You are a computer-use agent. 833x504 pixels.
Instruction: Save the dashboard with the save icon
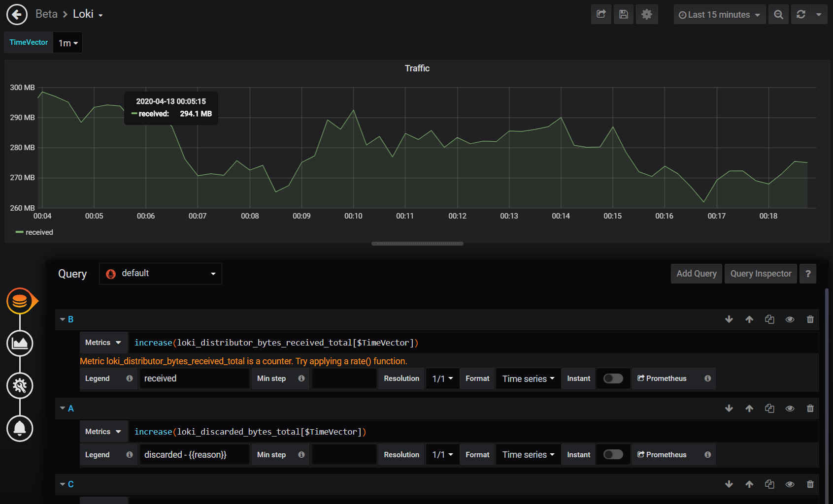pyautogui.click(x=623, y=14)
